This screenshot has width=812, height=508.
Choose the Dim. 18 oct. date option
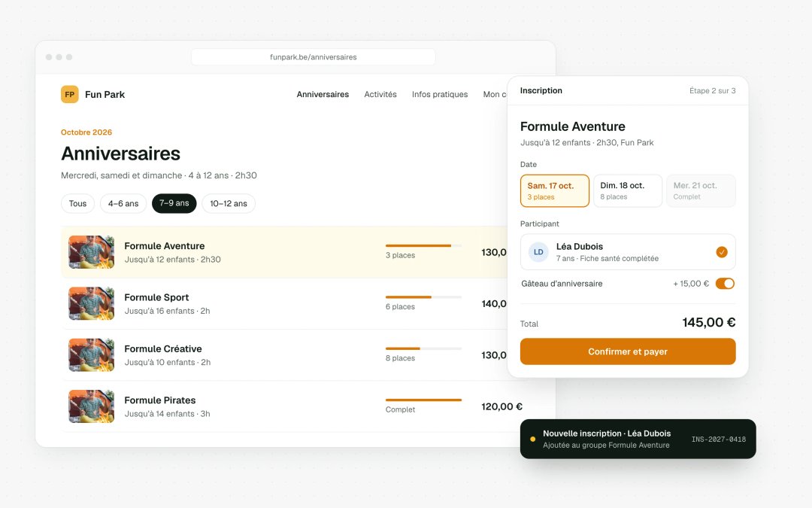click(628, 190)
